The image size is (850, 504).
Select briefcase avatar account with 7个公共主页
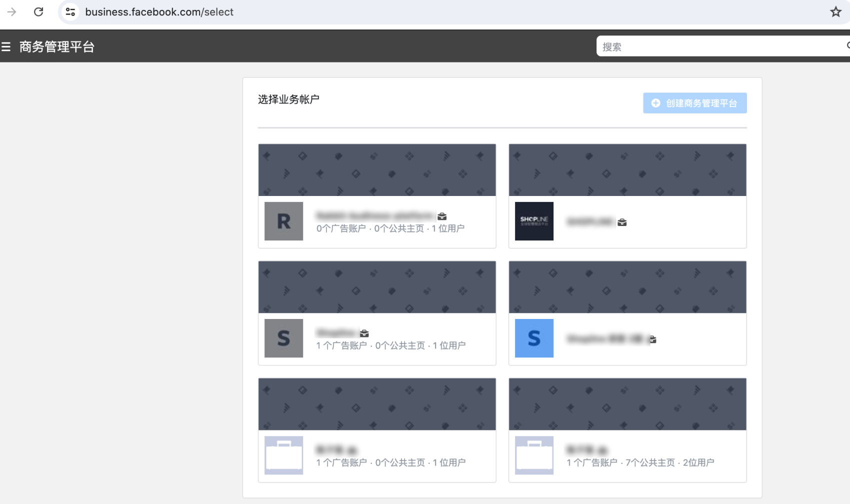627,430
